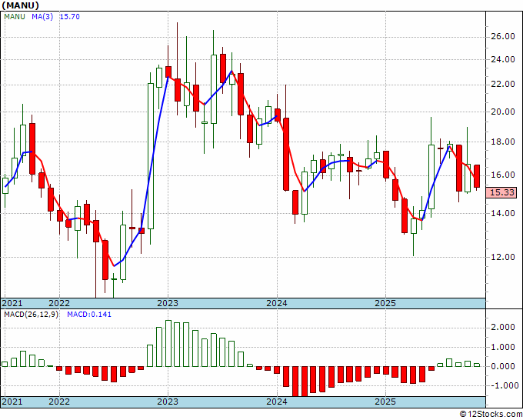Screen dimensions: 523x420
Task: Click 2022 on the price chart timeline
Action: coord(59,303)
